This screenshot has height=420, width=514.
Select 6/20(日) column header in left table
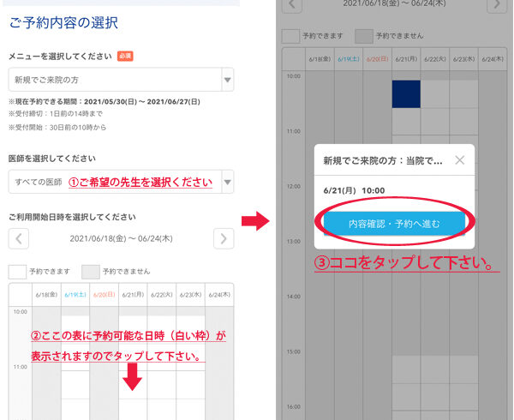click(x=105, y=295)
